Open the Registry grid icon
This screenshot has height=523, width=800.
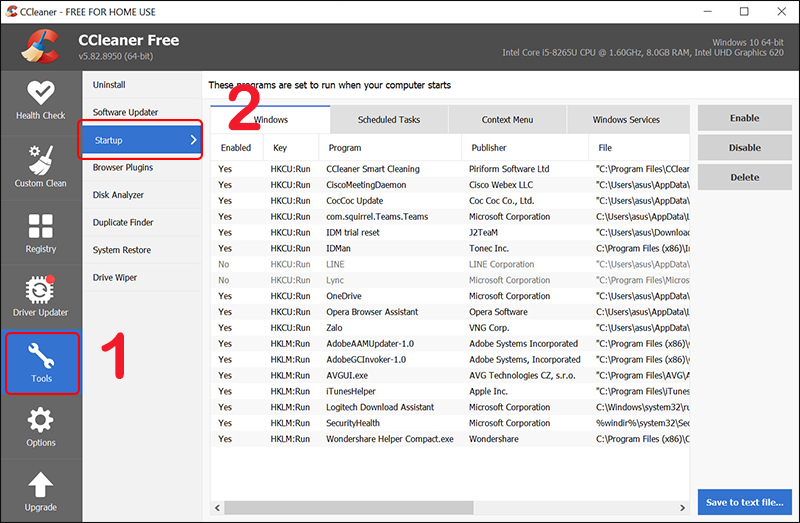(41, 226)
